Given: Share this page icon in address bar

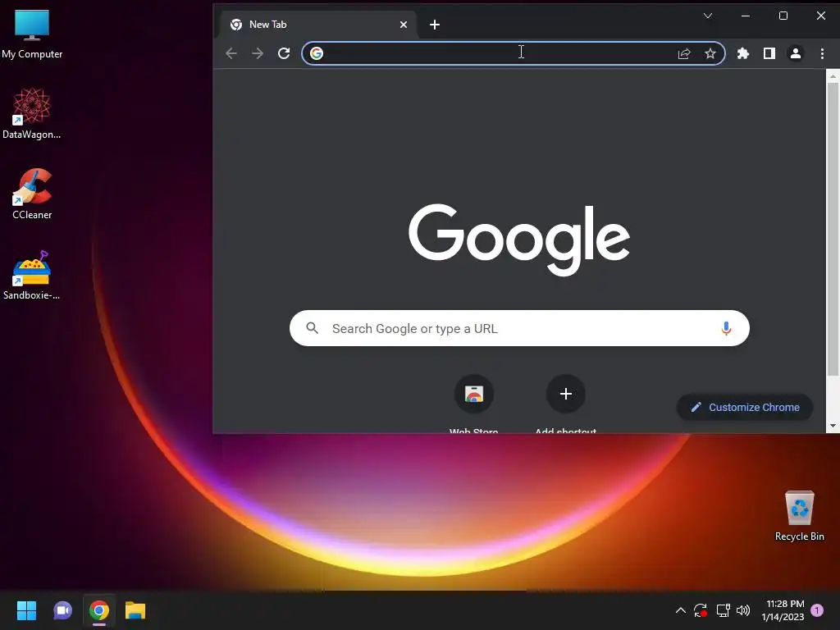Looking at the screenshot, I should [684, 53].
